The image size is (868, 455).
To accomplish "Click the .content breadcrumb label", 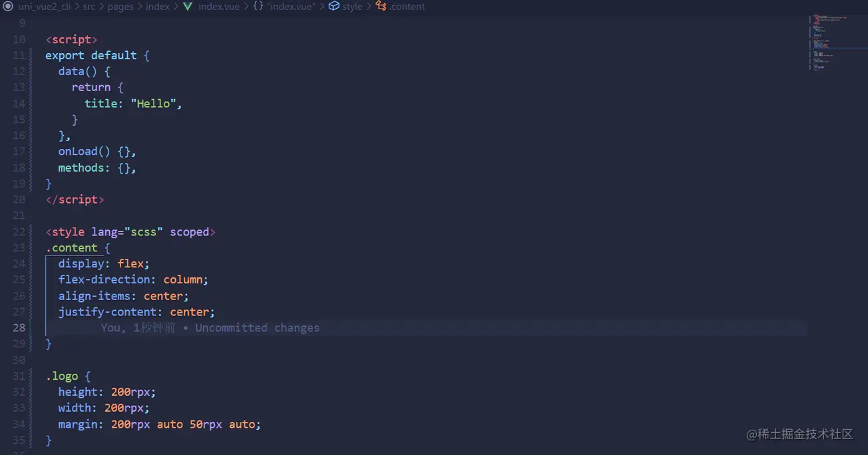I will click(407, 7).
